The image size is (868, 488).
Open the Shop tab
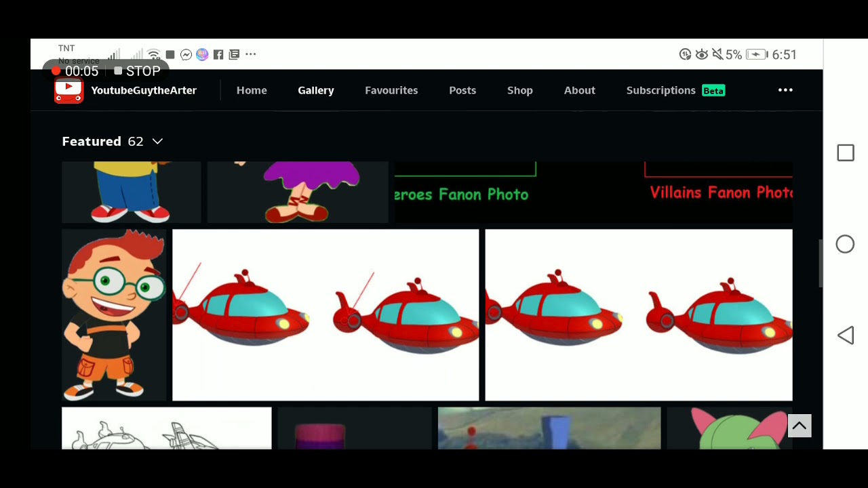(520, 90)
